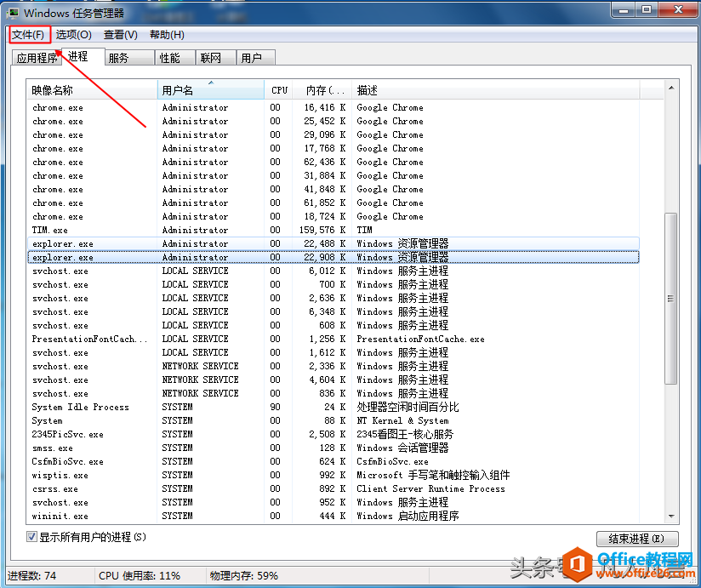Click the Windows 启动应用程序 description

tap(407, 516)
